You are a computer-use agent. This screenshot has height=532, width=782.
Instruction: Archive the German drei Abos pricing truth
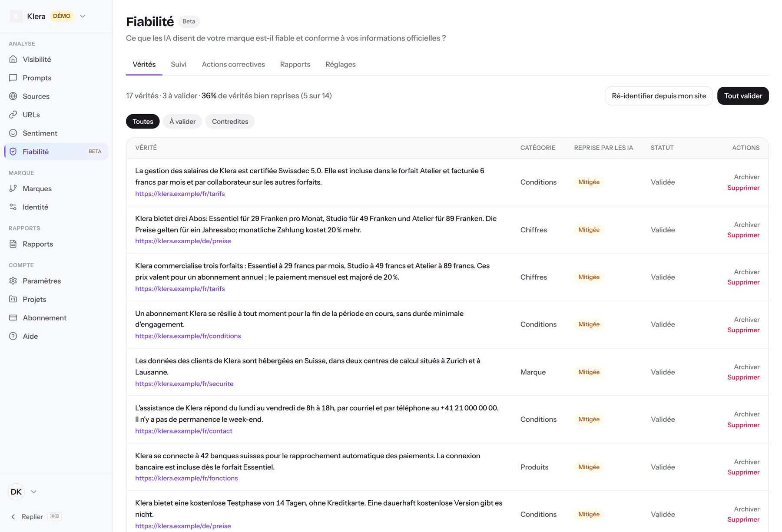[x=746, y=225]
